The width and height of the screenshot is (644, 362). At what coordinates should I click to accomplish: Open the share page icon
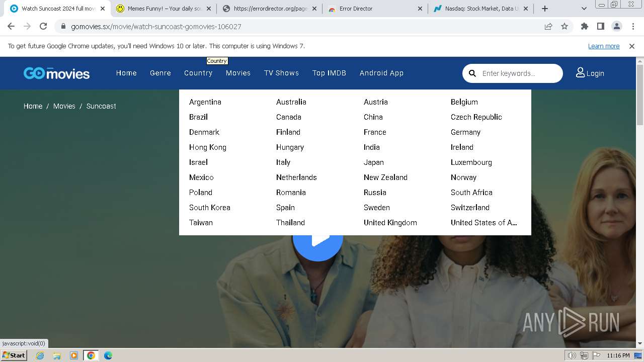pos(548,27)
